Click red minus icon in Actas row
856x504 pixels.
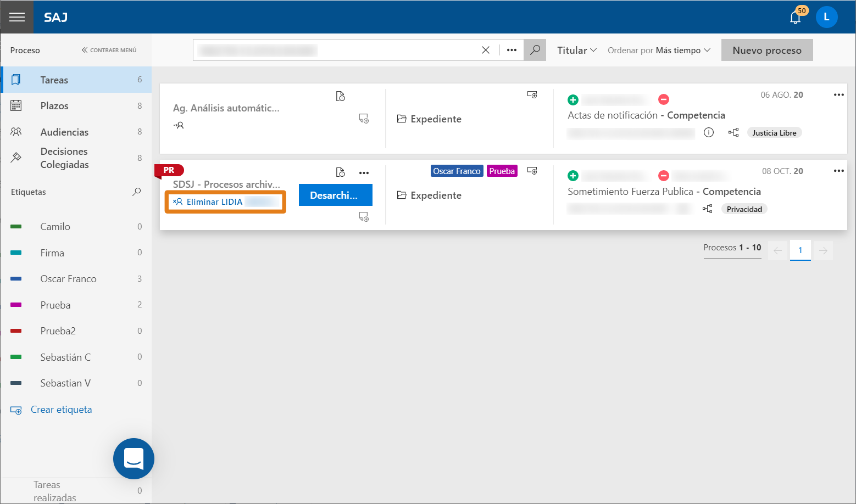(x=664, y=99)
